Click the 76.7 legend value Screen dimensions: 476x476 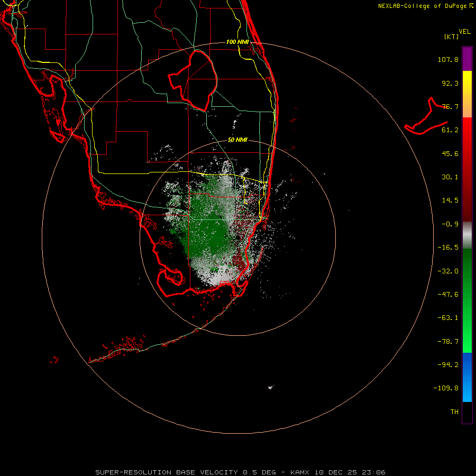tap(450, 106)
